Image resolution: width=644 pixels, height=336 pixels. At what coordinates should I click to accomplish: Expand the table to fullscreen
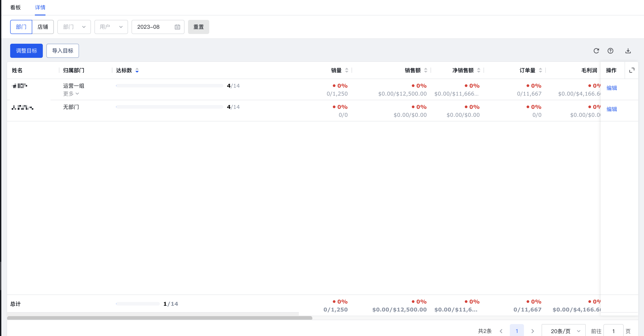click(631, 70)
